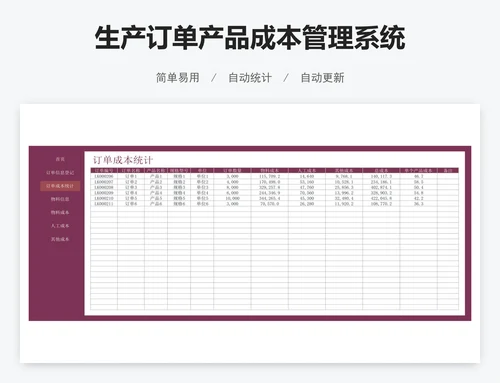Image resolution: width=500 pixels, height=383 pixels.
Task: Click the 订单3 cell
Action: 131,187
